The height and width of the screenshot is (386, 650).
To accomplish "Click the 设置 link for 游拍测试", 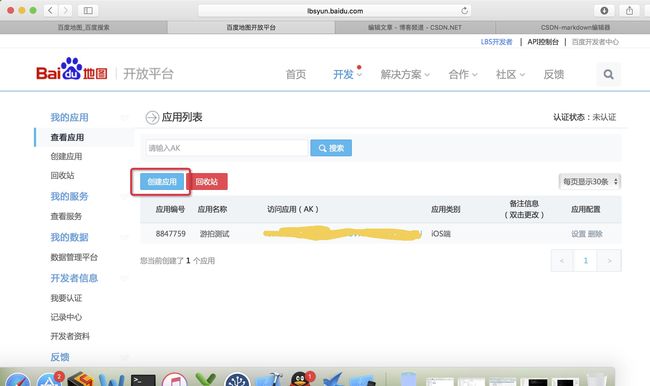I will 578,234.
